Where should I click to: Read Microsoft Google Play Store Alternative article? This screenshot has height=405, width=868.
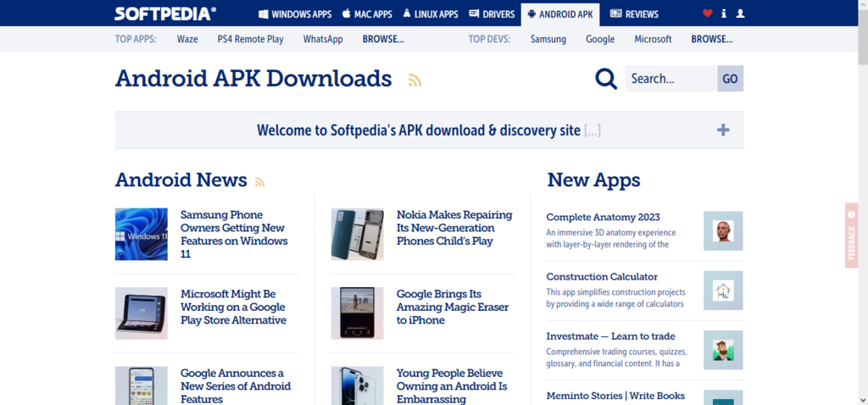pyautogui.click(x=233, y=307)
